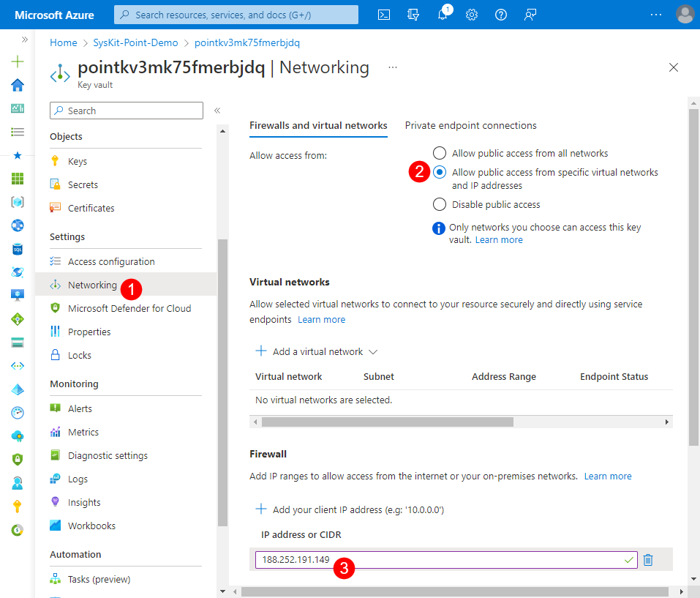
Task: Click Add your client IP address
Action: point(350,509)
